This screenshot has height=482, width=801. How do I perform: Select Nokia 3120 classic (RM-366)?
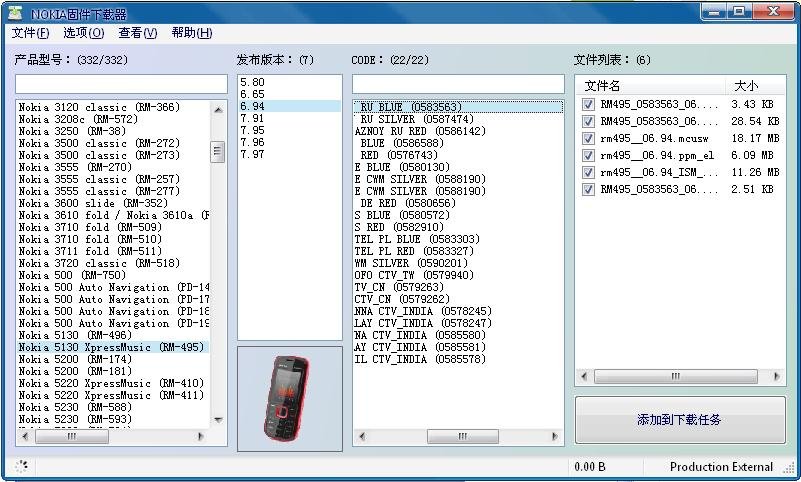[113, 107]
